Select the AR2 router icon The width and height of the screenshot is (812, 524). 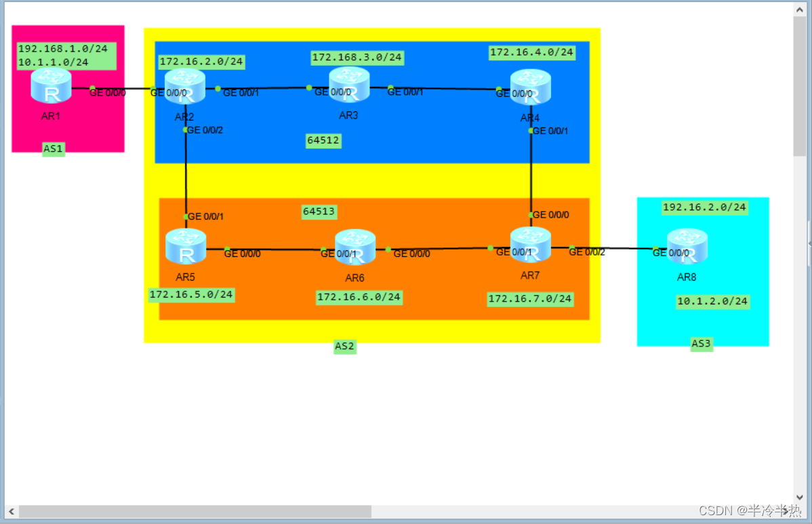pyautogui.click(x=185, y=86)
